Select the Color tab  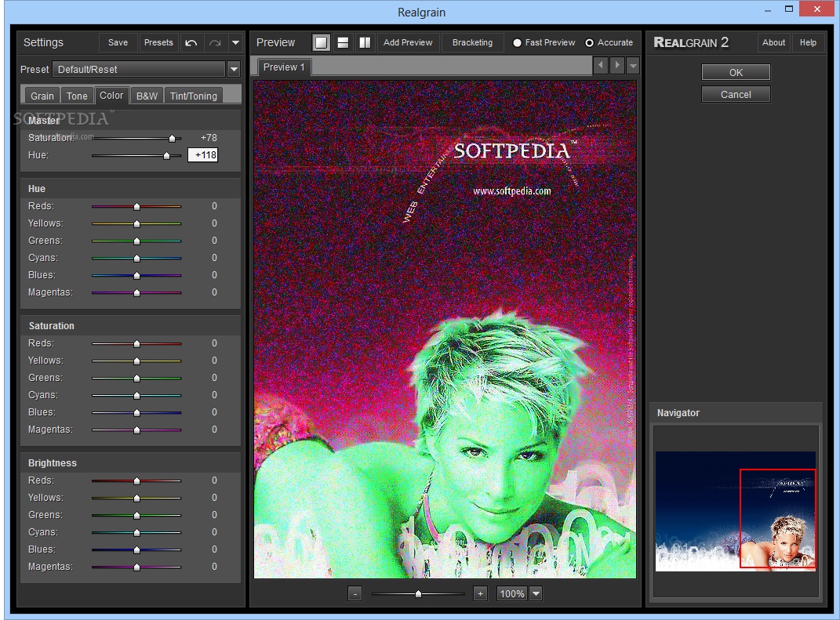[111, 96]
